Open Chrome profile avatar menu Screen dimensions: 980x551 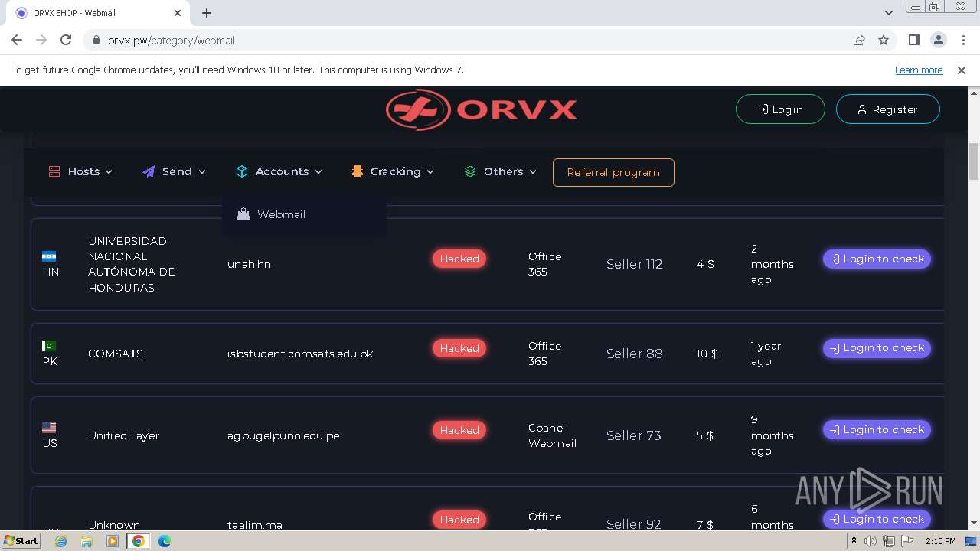point(938,40)
